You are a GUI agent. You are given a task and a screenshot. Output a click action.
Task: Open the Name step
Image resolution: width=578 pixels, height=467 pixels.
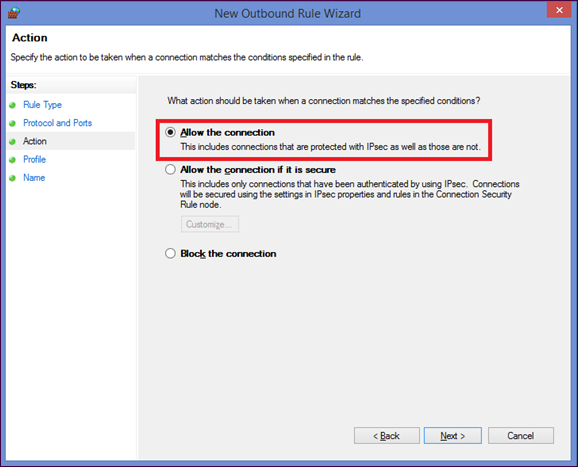[34, 178]
